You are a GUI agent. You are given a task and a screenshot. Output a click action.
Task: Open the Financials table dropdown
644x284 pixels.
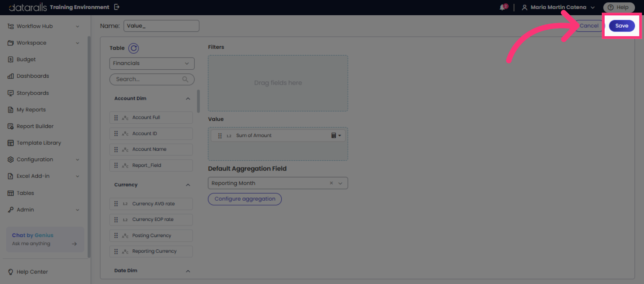pos(152,63)
